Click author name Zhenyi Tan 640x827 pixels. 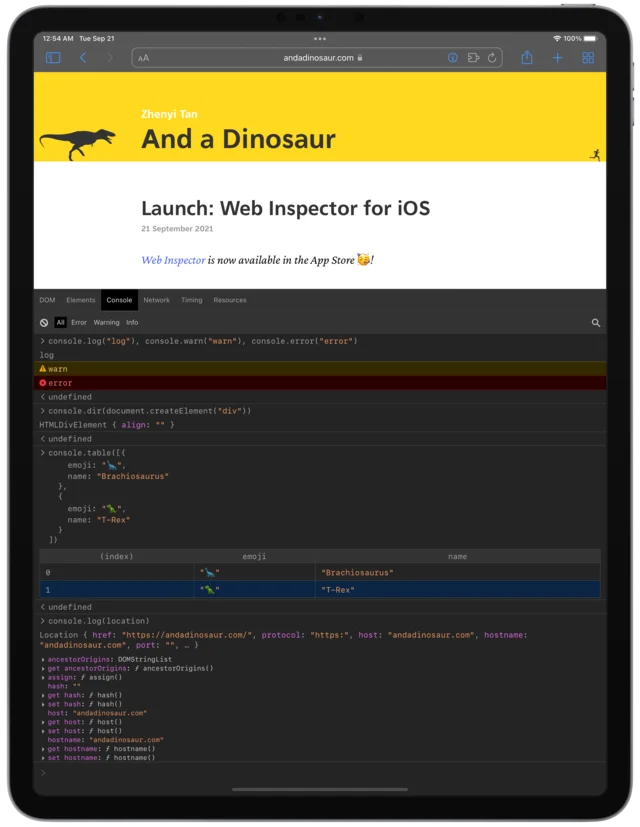(169, 114)
